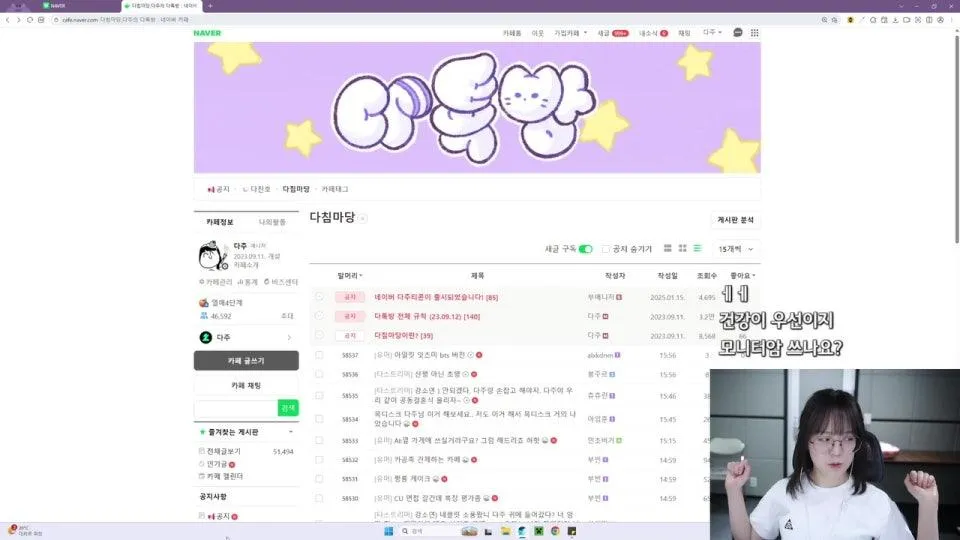Open the 15개씩 posts-per-page dropdown
960x540 pixels.
click(735, 249)
